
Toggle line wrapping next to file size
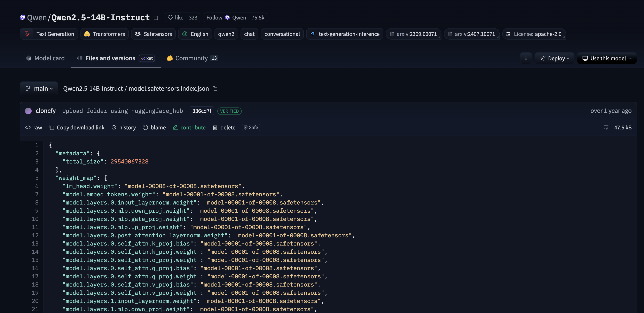click(606, 127)
